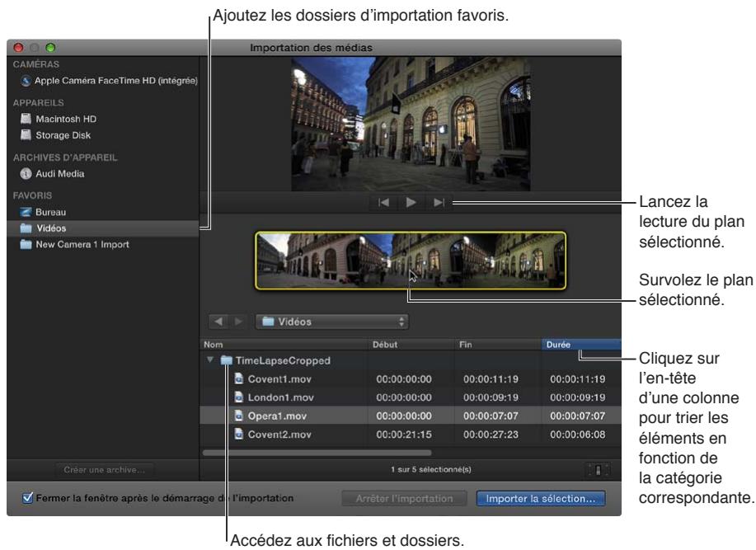
Task: Play the selected clip
Action: pyautogui.click(x=411, y=203)
